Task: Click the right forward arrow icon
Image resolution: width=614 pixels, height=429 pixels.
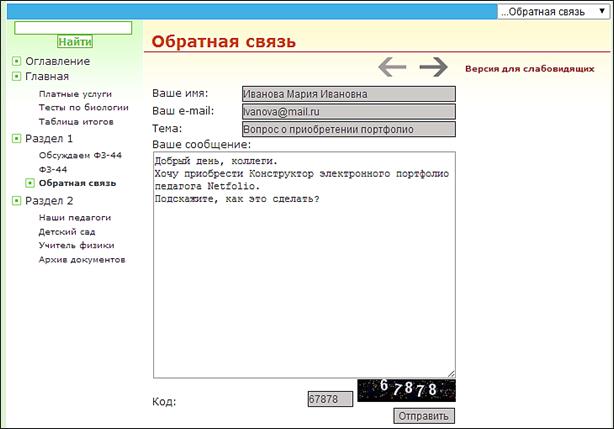Action: (x=433, y=67)
